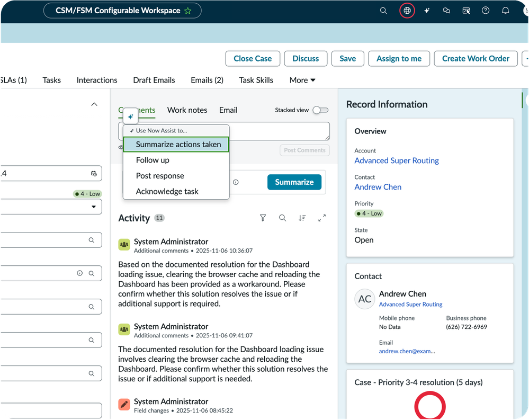This screenshot has width=529, height=420.
Task: Open the priority dropdown in the form
Action: (94, 207)
